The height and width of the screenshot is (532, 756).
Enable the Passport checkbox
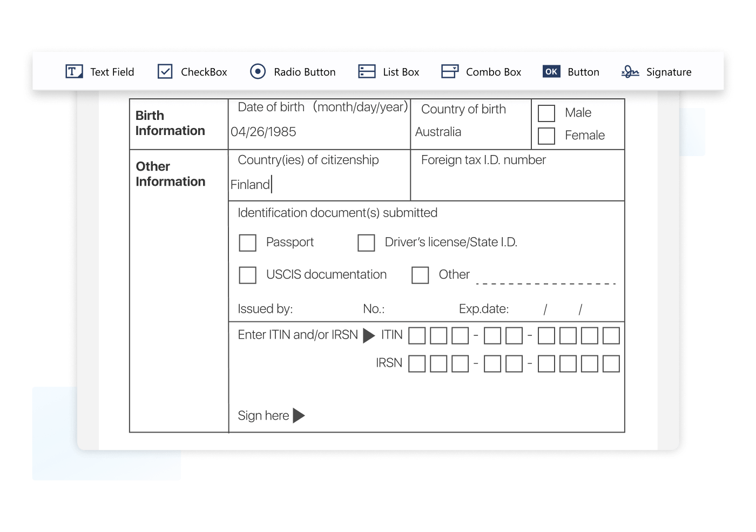click(x=247, y=243)
